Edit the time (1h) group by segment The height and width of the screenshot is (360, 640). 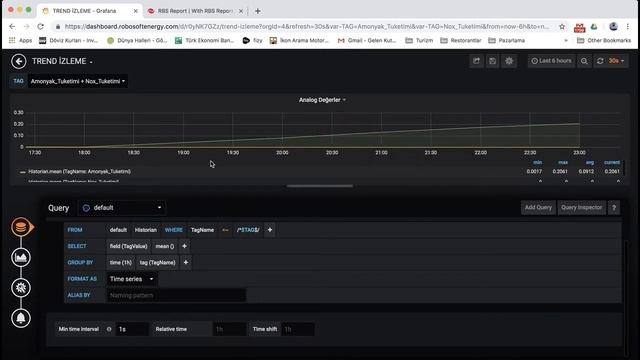[121, 262]
